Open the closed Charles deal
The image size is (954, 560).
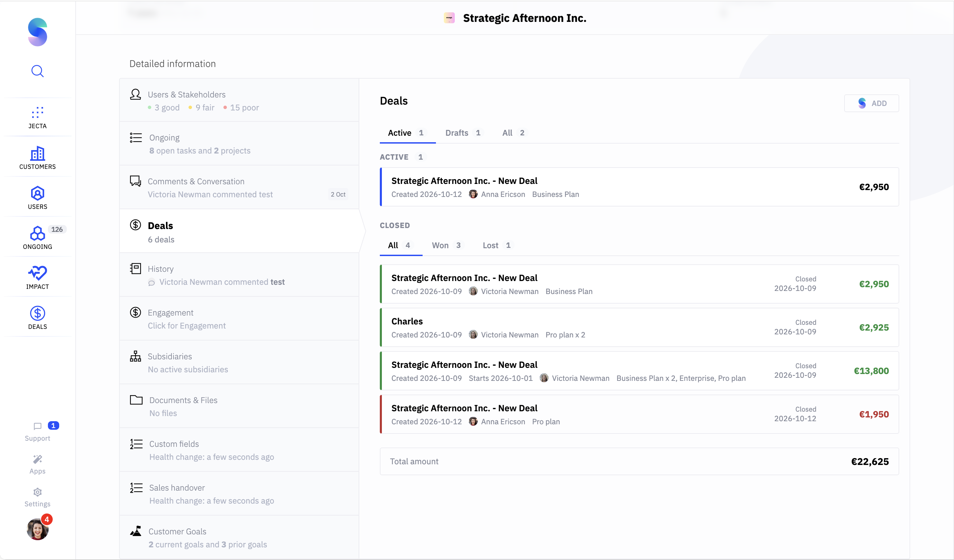click(639, 328)
